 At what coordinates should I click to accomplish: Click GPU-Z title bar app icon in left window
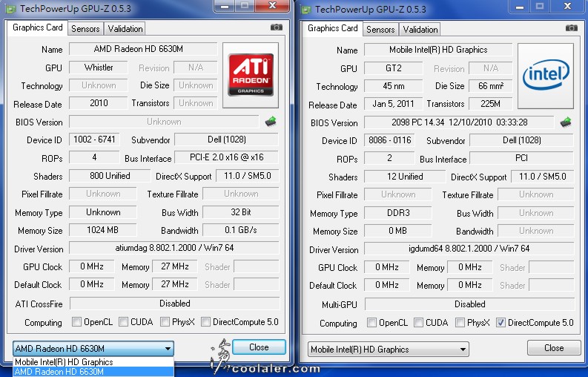click(x=11, y=9)
